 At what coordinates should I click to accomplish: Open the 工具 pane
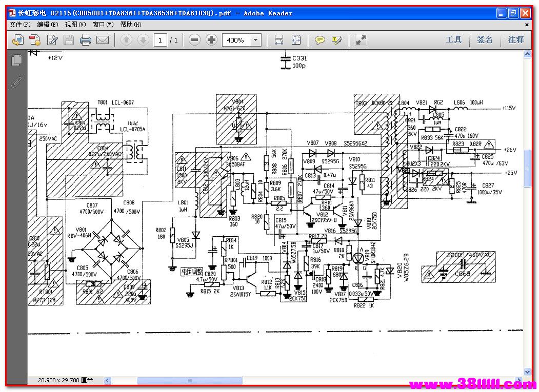click(x=453, y=40)
